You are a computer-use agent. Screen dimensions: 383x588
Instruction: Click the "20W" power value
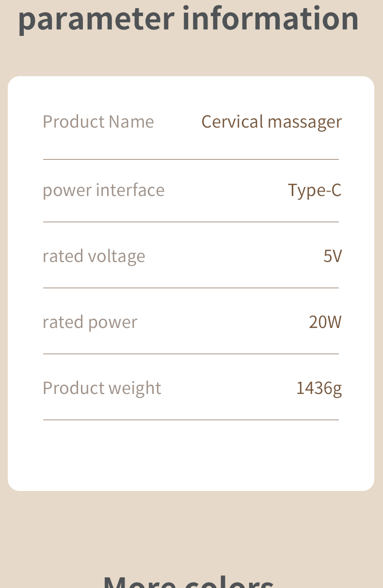pyautogui.click(x=325, y=322)
